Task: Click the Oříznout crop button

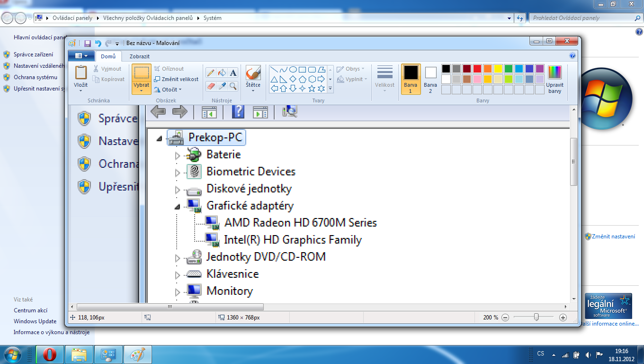Action: tap(169, 69)
